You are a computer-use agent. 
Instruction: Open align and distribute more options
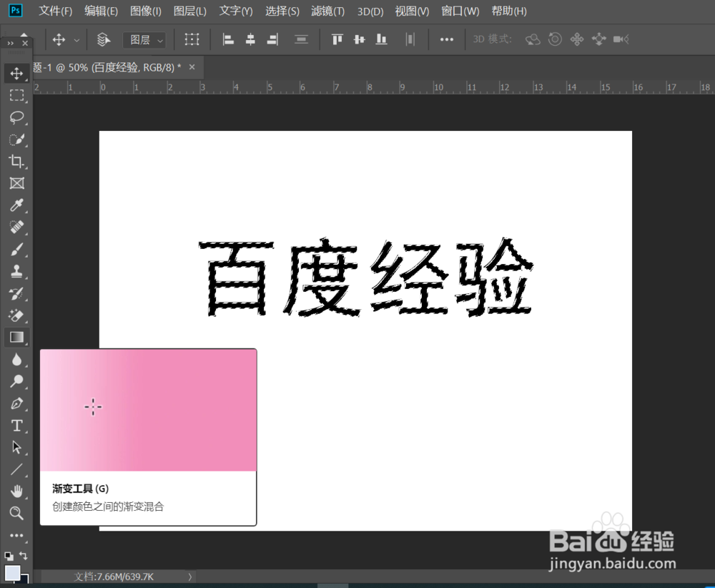446,39
